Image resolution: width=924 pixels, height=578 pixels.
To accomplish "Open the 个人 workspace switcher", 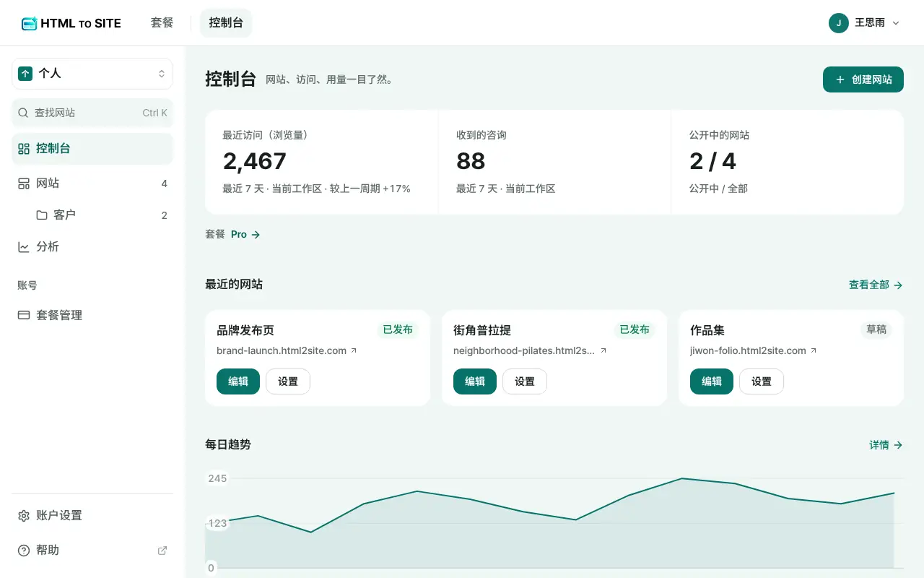I will click(92, 74).
